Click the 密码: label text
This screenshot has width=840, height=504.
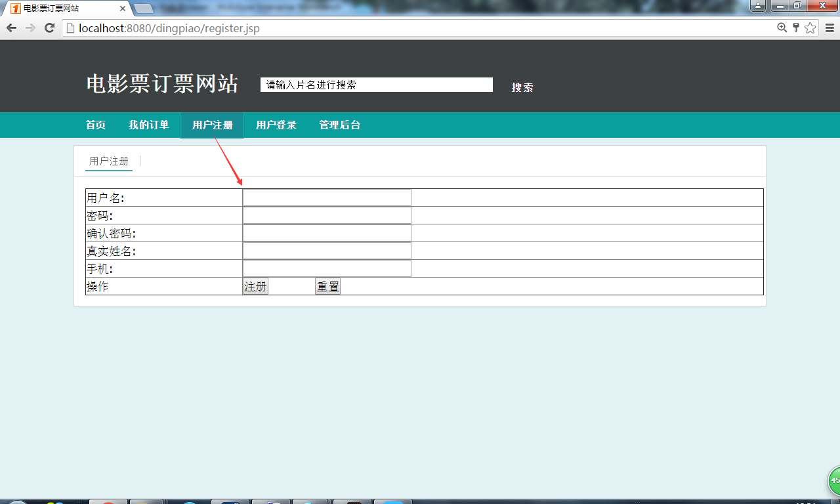(x=100, y=216)
